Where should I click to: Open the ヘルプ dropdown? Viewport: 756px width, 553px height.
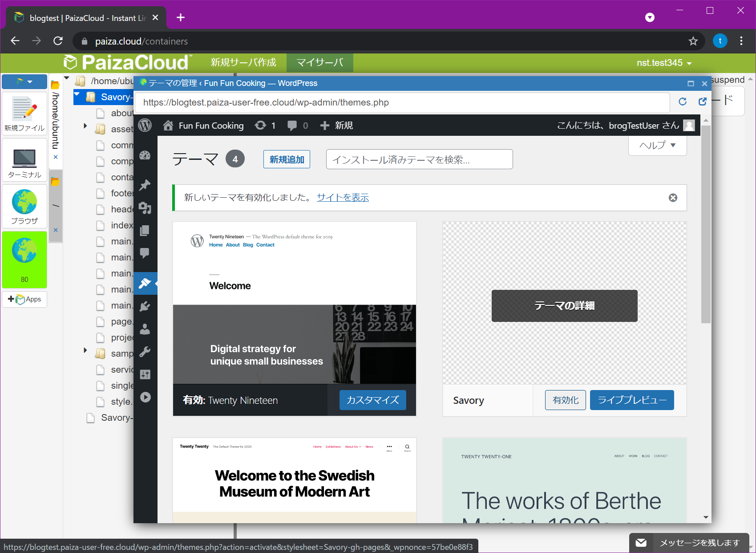(x=657, y=145)
